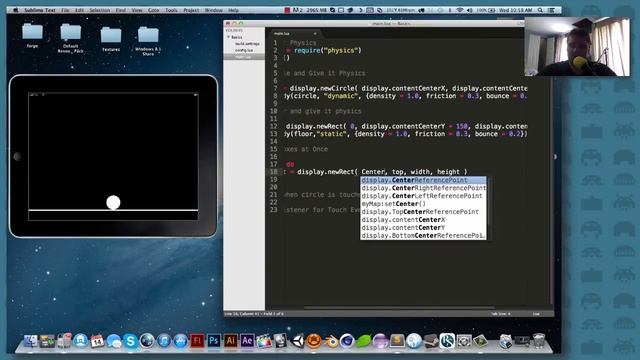Choose display.CenterReferencePoint autocomplete suggestion
640x360 pixels.
click(x=423, y=180)
